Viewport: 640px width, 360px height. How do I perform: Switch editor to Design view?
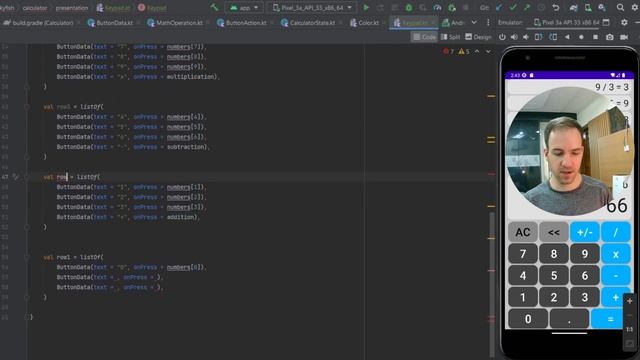click(478, 37)
